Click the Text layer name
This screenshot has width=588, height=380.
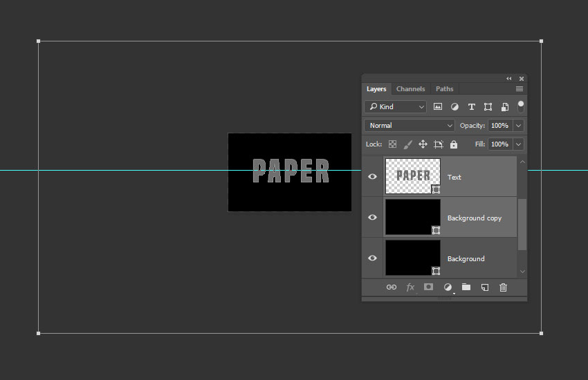[x=454, y=177]
